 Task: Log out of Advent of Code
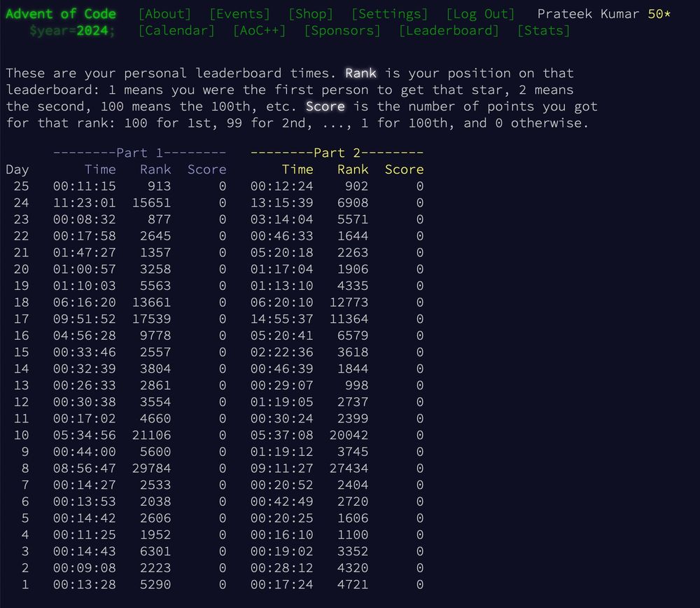pyautogui.click(x=479, y=13)
